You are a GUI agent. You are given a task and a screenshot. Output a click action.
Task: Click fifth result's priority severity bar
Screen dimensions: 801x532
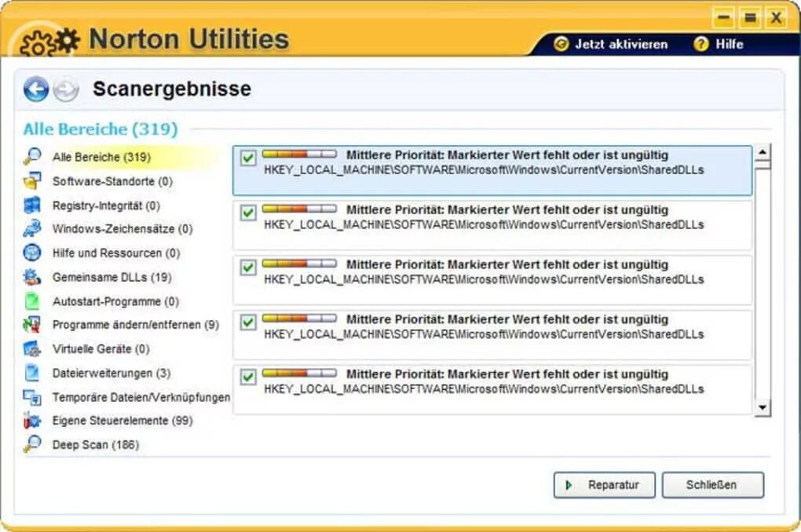299,373
